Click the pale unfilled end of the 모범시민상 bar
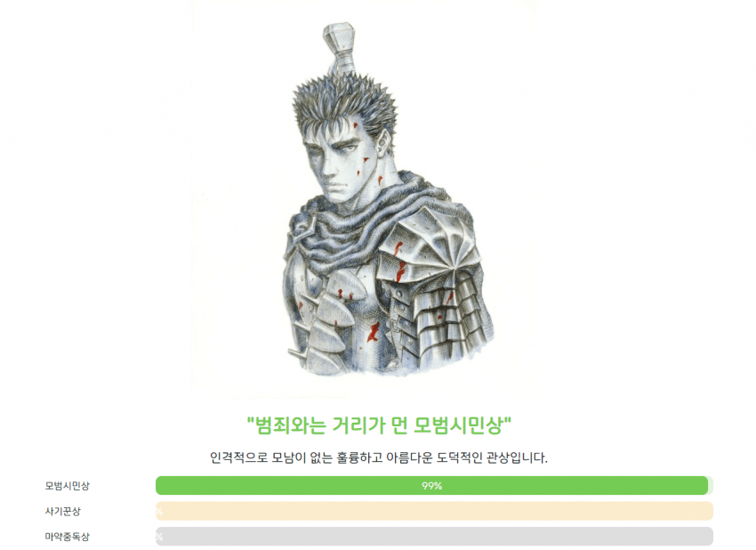This screenshot has height=550, width=756. click(711, 485)
